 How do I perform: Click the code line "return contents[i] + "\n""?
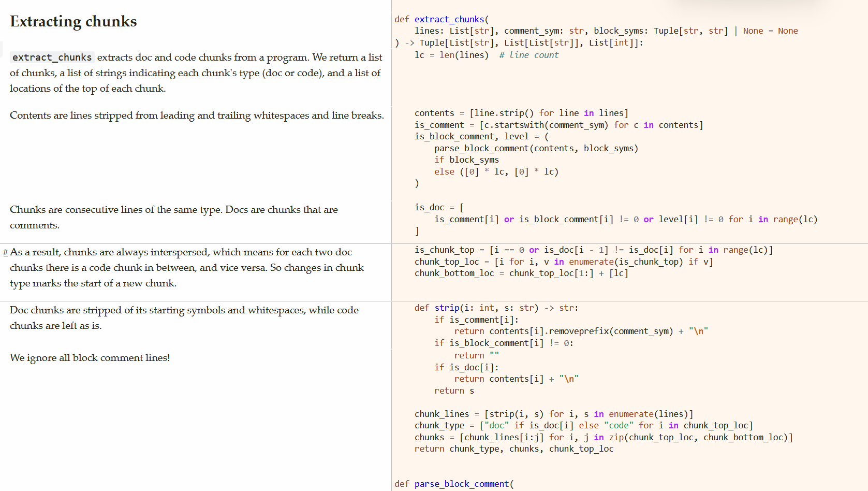[517, 379]
